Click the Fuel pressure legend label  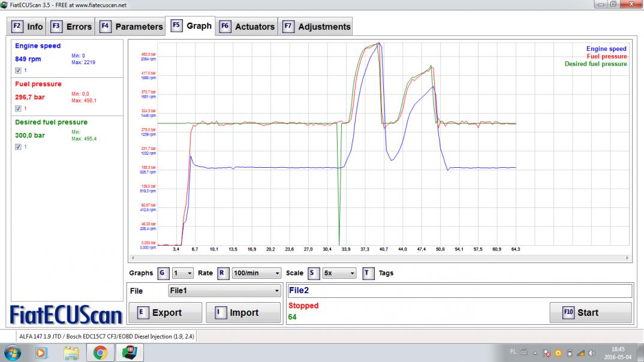(x=607, y=57)
